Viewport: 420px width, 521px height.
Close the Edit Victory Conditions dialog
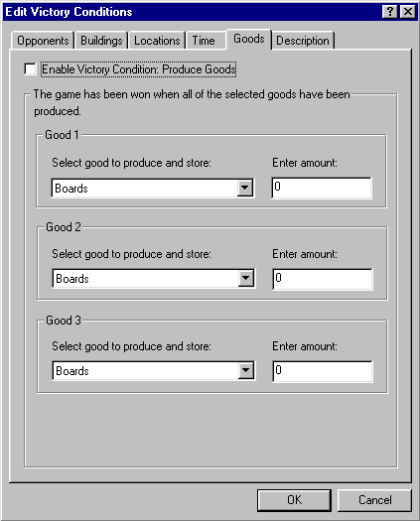coord(408,12)
